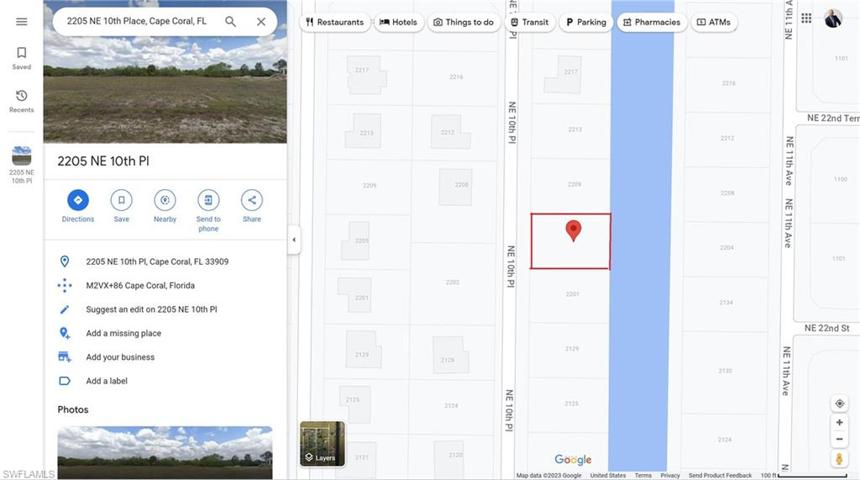Select the 2205 NE 10th Pl recent thumbnail
The width and height of the screenshot is (860, 480).
click(x=21, y=165)
